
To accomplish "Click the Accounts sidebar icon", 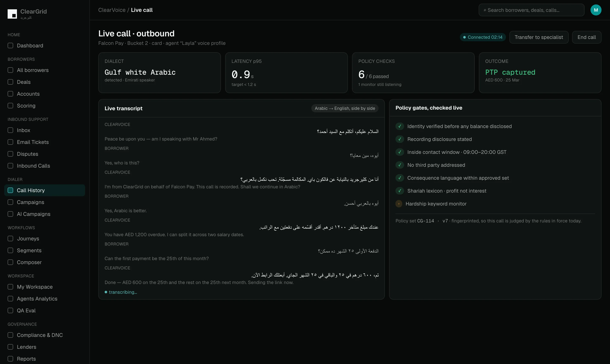I will [x=10, y=94].
